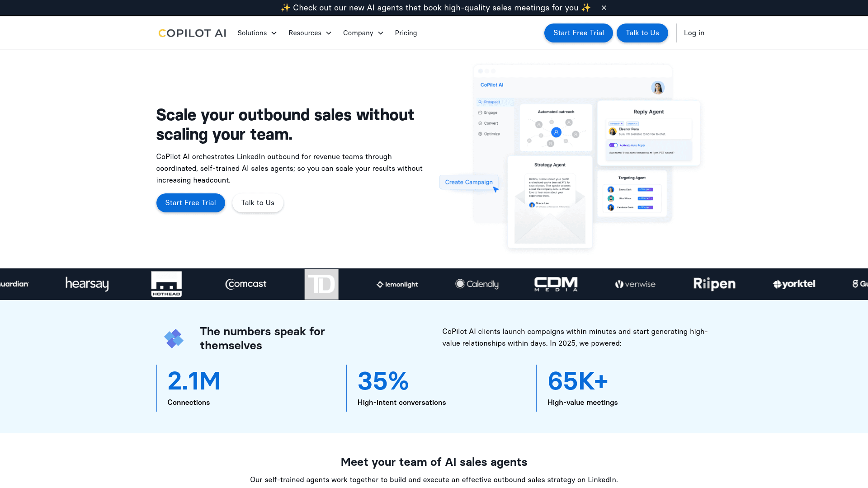The height and width of the screenshot is (488, 868).
Task: Click the Comcast logo
Action: point(246,284)
